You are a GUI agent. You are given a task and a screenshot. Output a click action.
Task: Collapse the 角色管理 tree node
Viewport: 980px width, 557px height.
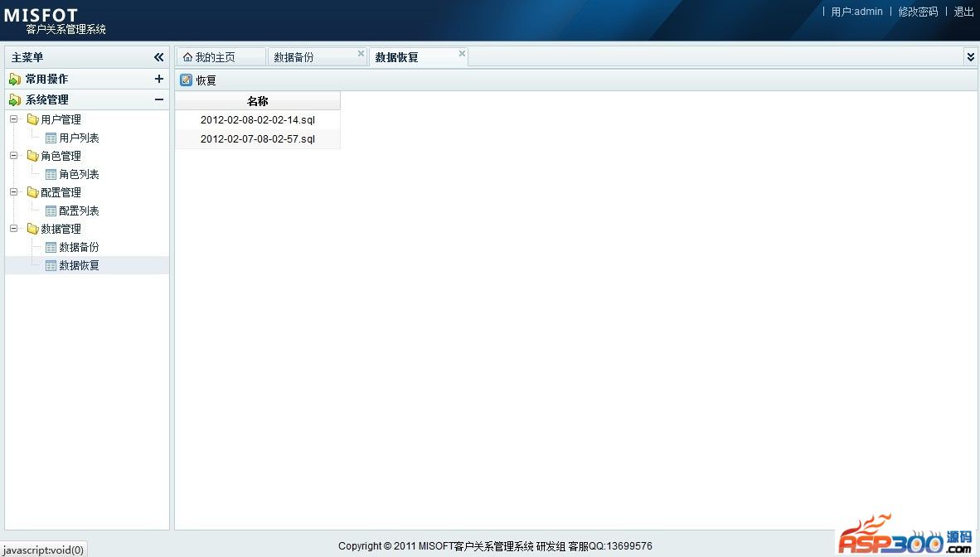tap(14, 156)
